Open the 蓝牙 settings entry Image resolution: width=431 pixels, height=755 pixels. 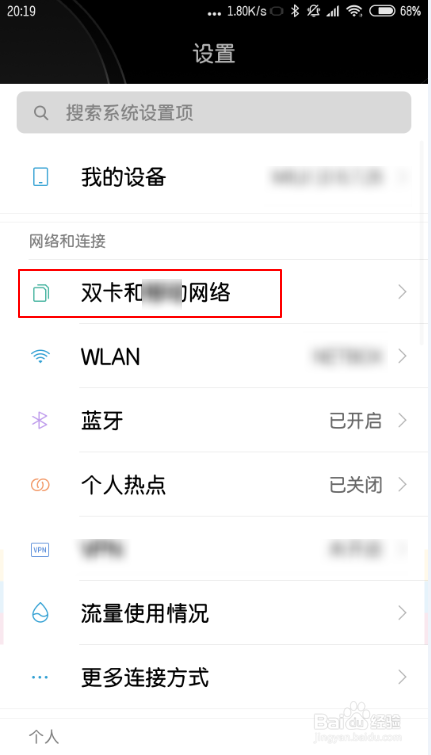(214, 421)
